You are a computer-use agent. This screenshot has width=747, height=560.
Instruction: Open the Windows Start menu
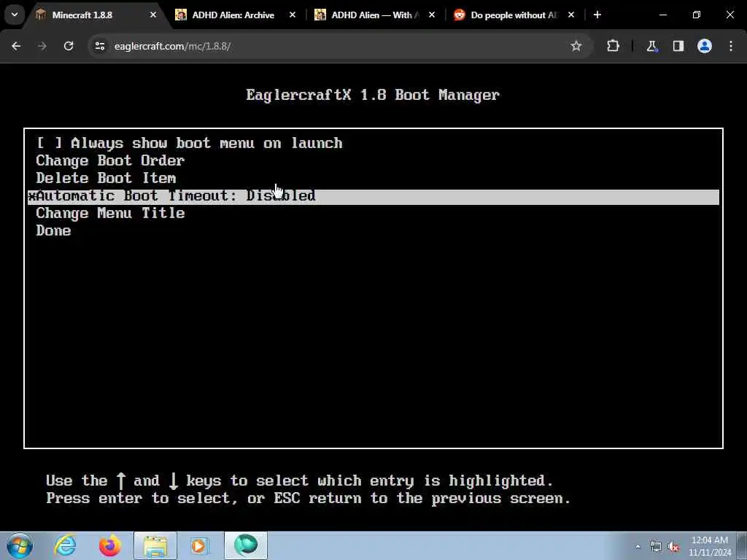point(20,545)
